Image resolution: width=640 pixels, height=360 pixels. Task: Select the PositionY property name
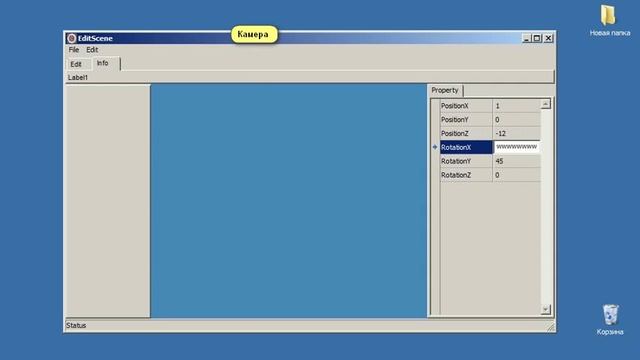coord(466,120)
